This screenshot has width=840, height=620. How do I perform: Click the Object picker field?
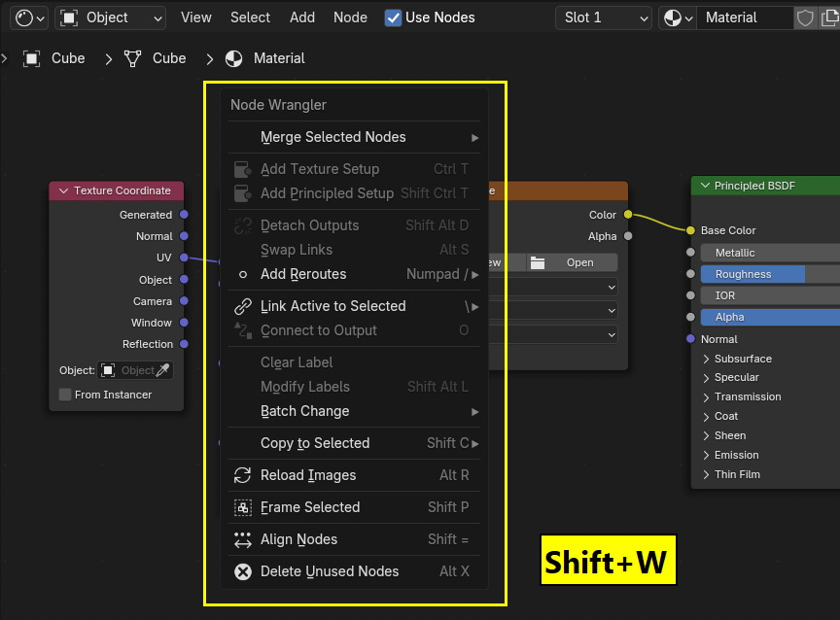click(x=135, y=370)
